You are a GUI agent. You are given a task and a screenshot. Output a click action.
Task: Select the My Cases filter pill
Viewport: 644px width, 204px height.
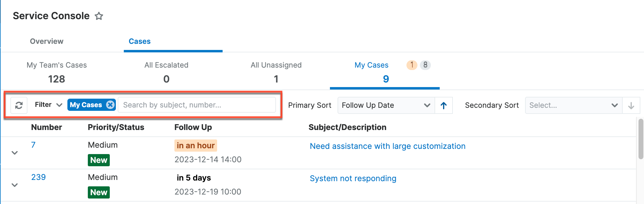[86, 105]
